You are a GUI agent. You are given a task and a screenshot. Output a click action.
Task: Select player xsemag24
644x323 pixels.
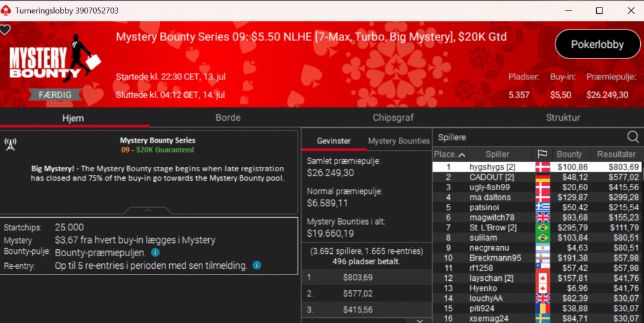537,319
